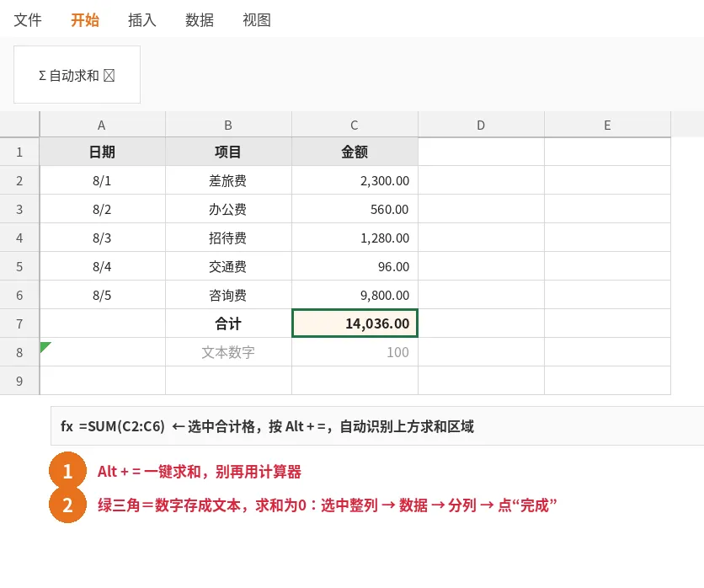Screen dimensions: 704x588
Task: Select empty cell A7
Action: (103, 323)
